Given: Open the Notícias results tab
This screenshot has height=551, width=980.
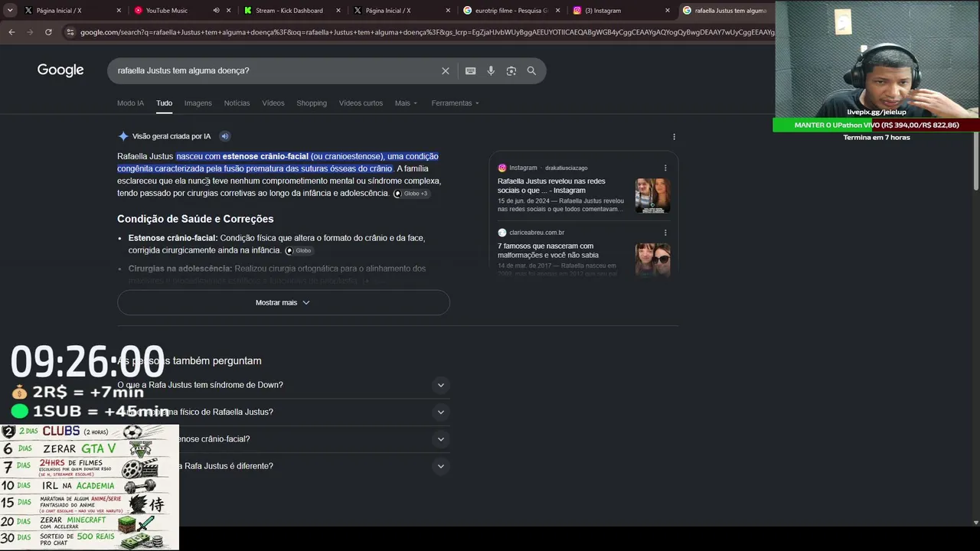Looking at the screenshot, I should [x=237, y=103].
